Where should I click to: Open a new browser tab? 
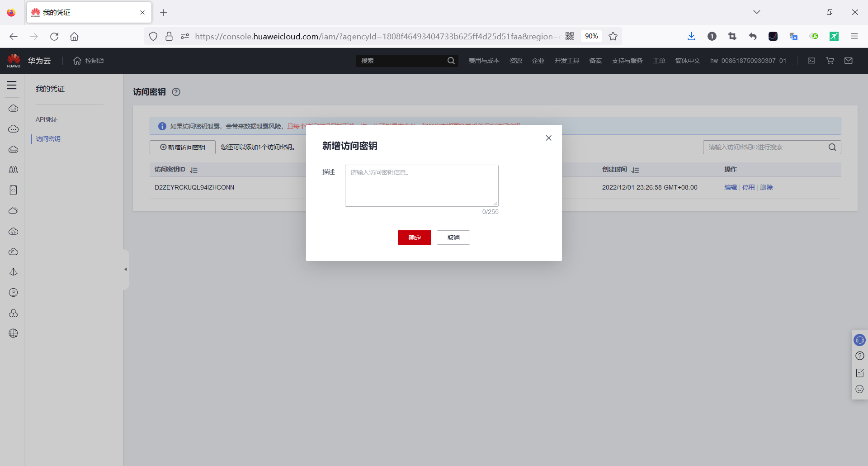(164, 13)
